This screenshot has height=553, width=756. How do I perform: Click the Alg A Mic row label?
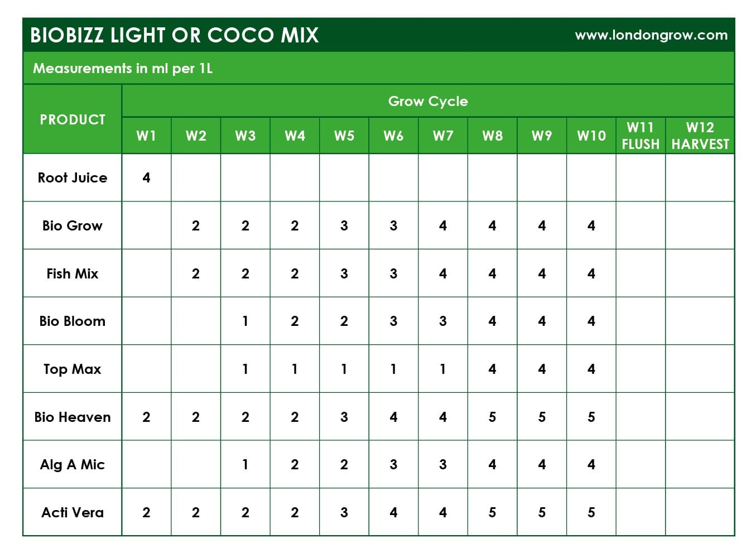[73, 464]
